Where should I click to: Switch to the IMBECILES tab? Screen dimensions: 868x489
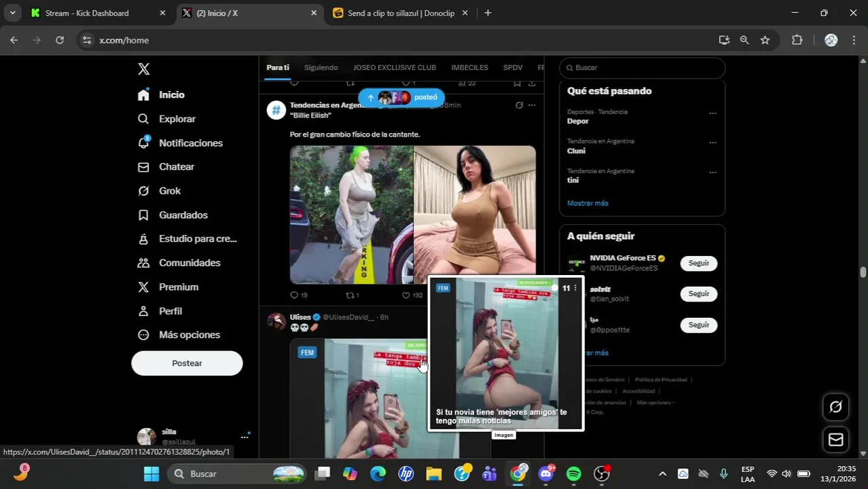tap(469, 68)
